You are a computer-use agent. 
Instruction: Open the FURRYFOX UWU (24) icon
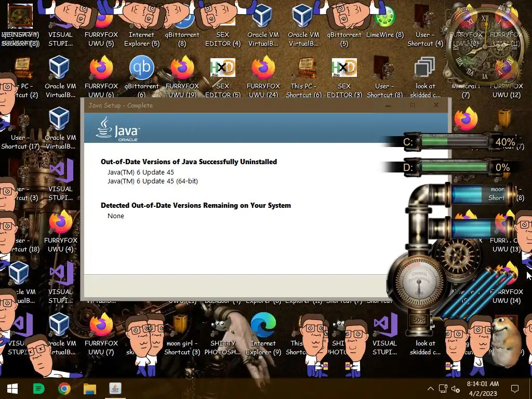[263, 77]
